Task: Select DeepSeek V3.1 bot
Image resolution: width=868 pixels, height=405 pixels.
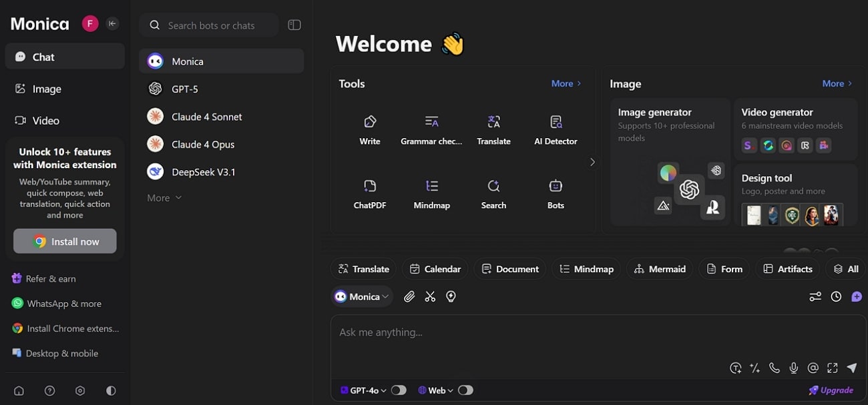Action: pos(221,172)
